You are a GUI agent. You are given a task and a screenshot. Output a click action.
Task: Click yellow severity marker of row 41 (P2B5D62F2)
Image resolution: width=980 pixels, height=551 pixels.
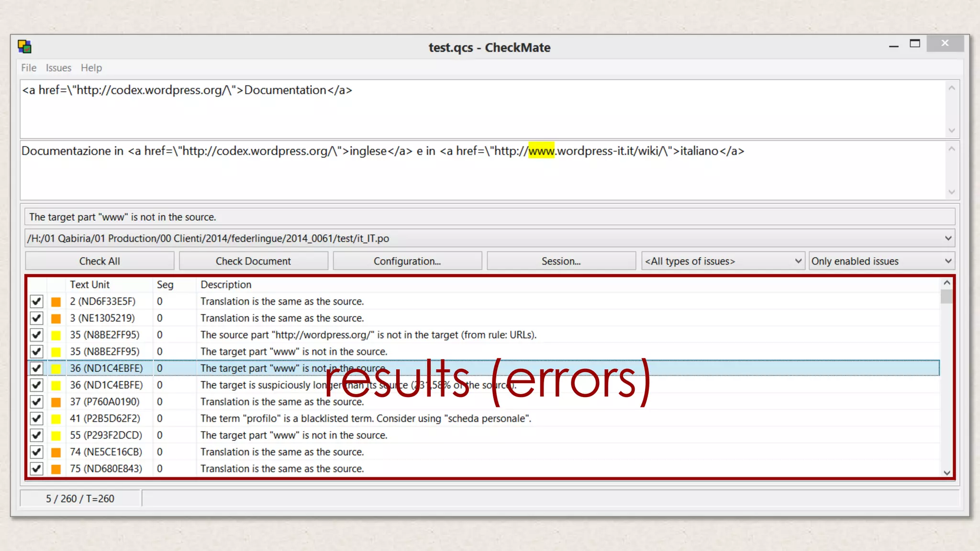[56, 419]
